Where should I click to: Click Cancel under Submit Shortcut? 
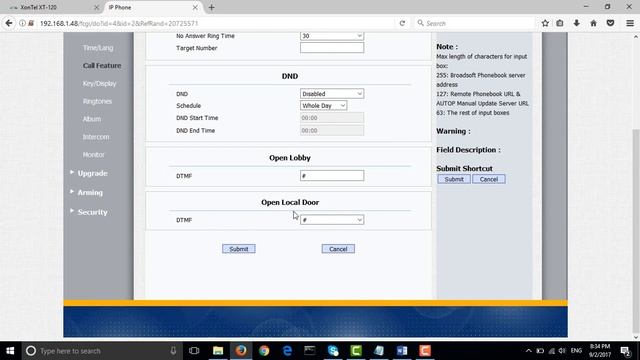tap(489, 179)
